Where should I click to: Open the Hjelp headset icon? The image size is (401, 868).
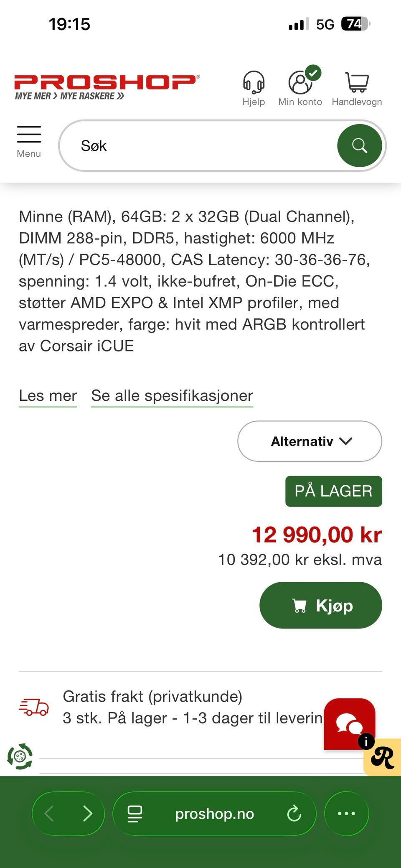(x=254, y=82)
